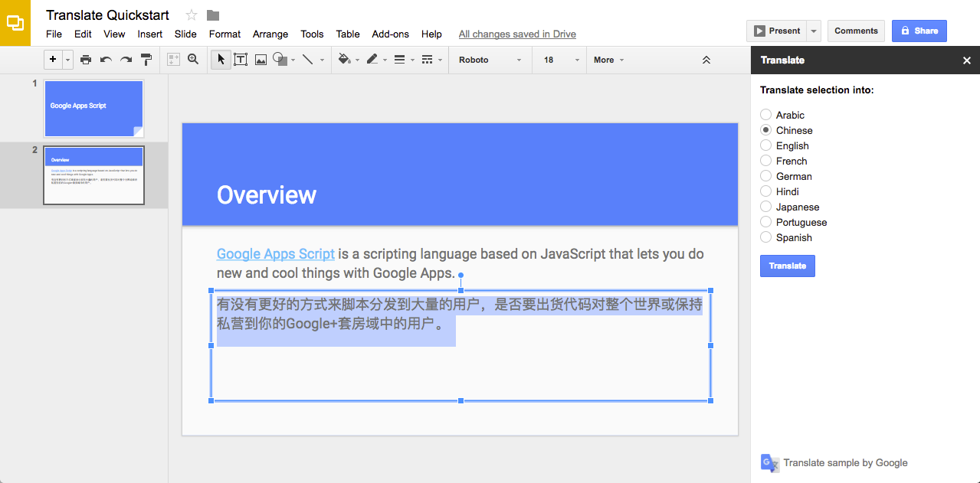Open the Add-ons menu

point(390,34)
